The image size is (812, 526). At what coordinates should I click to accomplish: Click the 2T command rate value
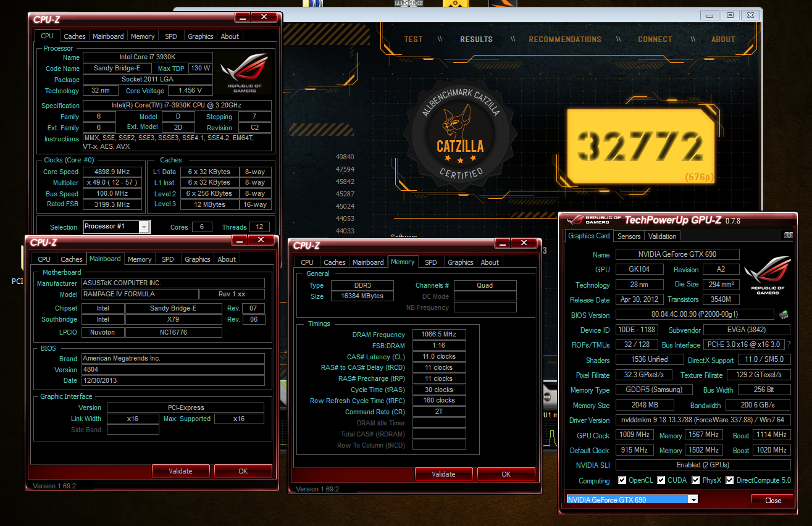(439, 411)
